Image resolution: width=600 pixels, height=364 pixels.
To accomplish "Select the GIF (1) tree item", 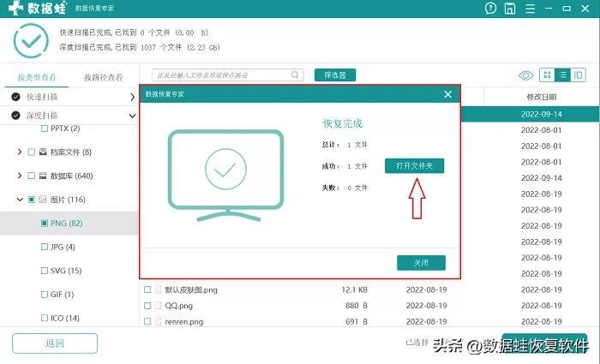I will (x=62, y=294).
